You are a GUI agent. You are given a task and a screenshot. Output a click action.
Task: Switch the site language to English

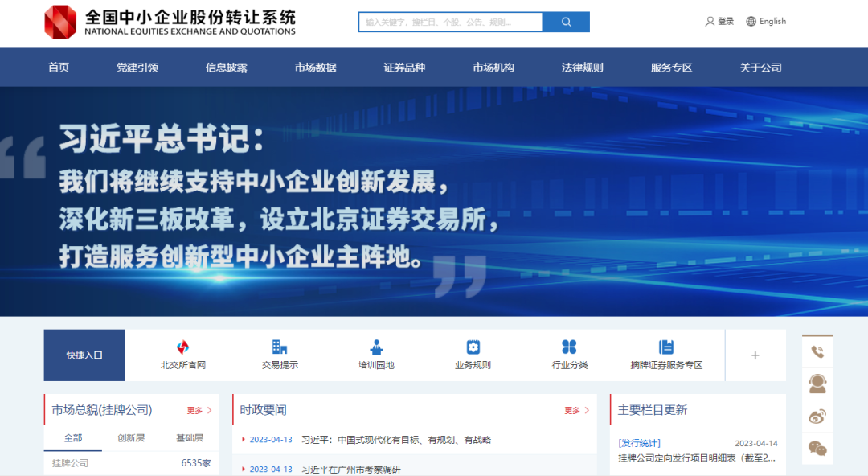766,22
